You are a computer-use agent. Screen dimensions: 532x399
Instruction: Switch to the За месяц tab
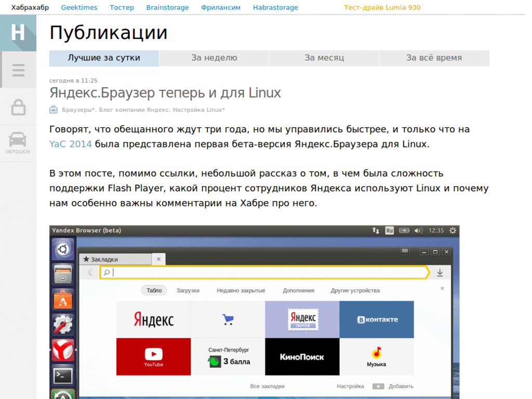[324, 58]
